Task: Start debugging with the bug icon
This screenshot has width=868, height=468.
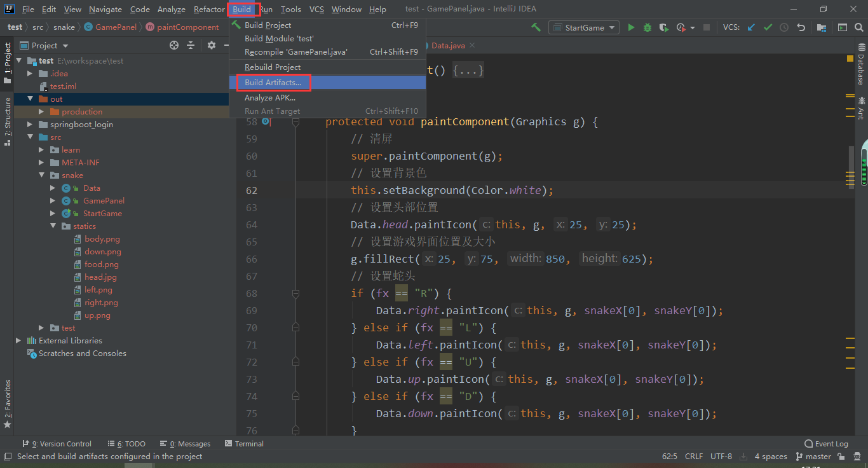Action: 648,27
